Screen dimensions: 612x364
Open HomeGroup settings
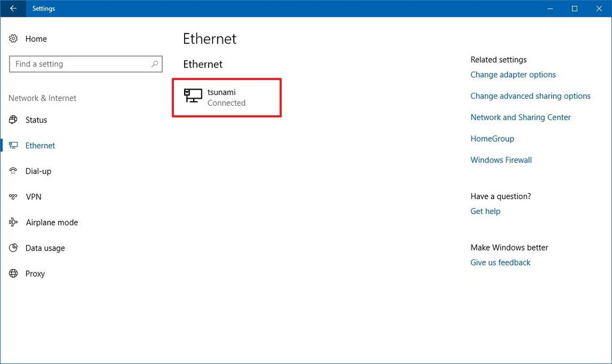[x=492, y=138]
